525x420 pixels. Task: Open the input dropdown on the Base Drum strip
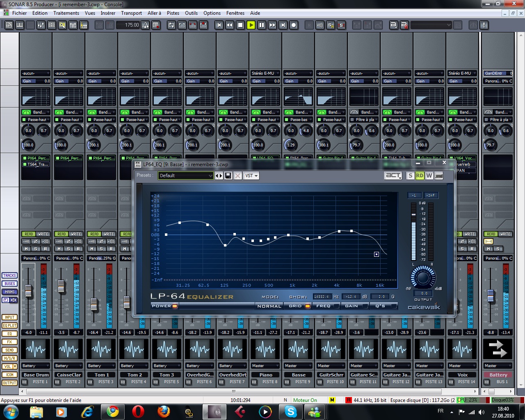coord(36,73)
